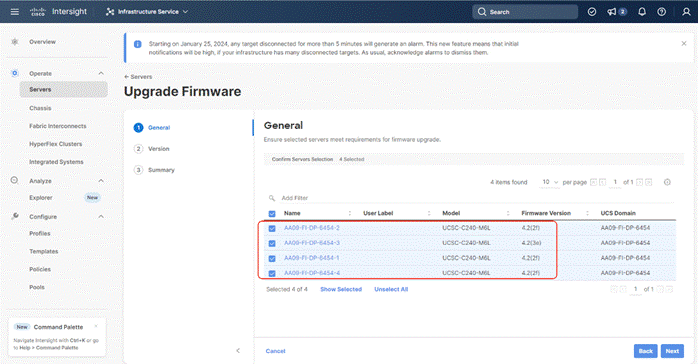Open Pools in the sidebar
This screenshot has width=698, height=364.
click(x=37, y=287)
